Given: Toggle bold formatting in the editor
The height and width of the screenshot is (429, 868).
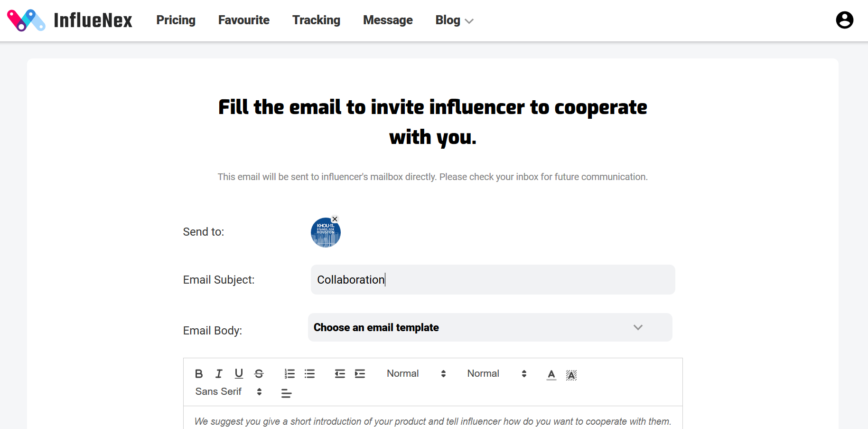Looking at the screenshot, I should (x=199, y=374).
